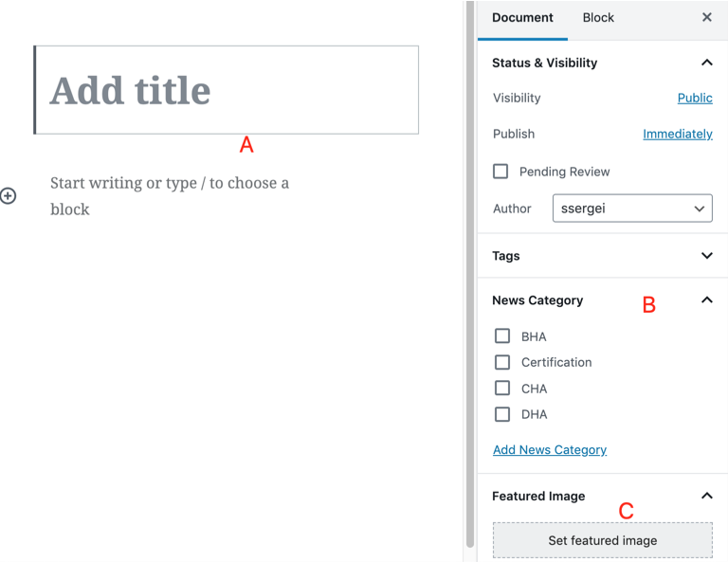Switch to the Document tab

click(x=522, y=18)
